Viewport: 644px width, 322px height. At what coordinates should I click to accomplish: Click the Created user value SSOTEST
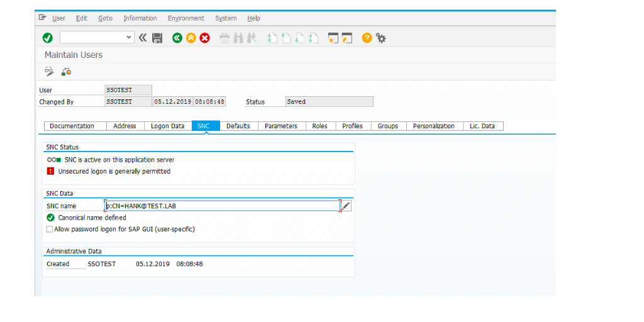coord(102,264)
